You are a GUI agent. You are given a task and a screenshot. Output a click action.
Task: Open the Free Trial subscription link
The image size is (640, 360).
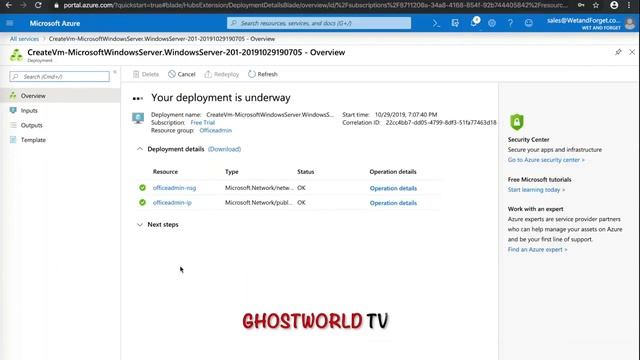[x=202, y=122]
